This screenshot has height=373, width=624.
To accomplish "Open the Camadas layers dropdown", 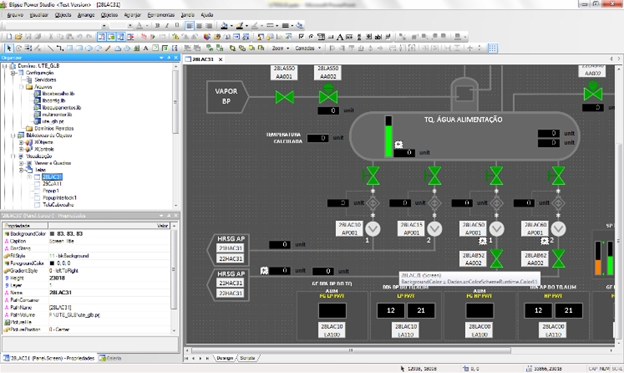I will coord(308,48).
